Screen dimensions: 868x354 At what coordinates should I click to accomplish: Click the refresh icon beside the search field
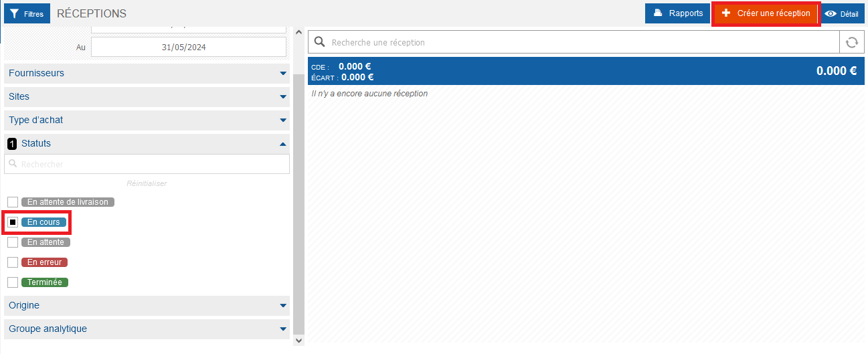click(x=851, y=42)
